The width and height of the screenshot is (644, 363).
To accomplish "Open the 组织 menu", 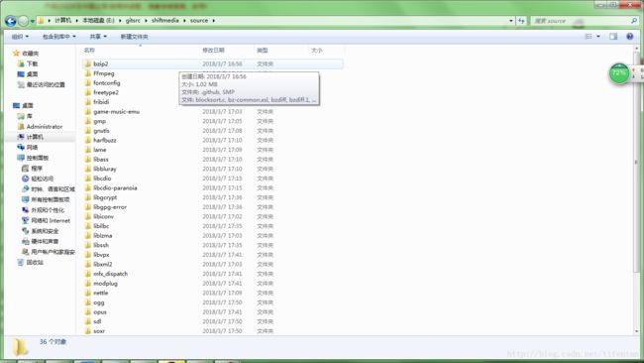I will click(20, 37).
